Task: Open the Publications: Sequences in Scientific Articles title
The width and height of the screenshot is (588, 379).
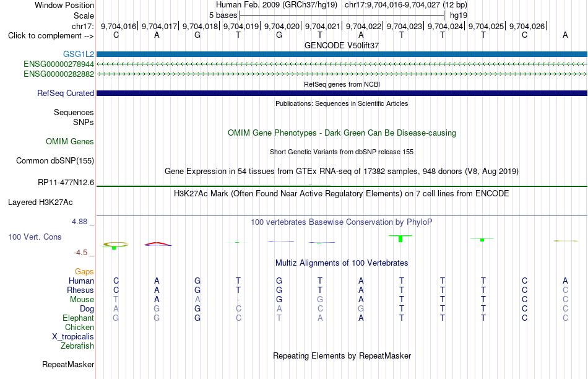Action: [342, 103]
